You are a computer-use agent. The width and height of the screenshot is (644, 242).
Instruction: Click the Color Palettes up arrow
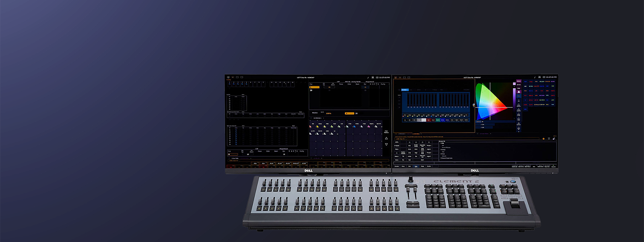point(386,138)
